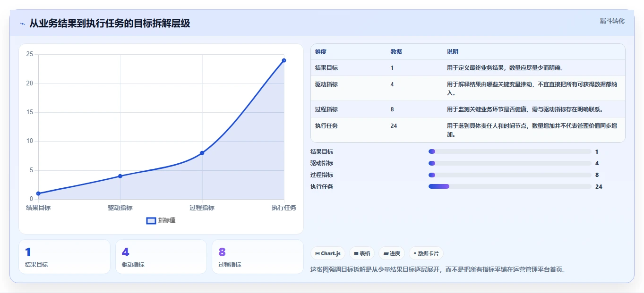644x293 pixels.
Task: Click the description starting 用于解释结果由哪些关键变量
Action: (x=532, y=89)
